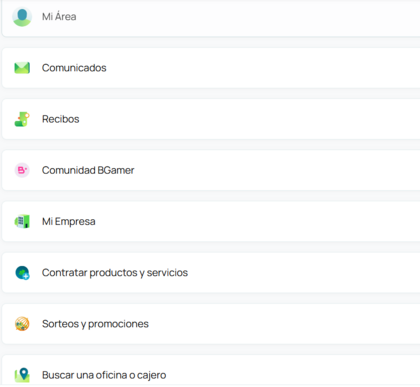Click the Recibos receipt icon
Image resolution: width=420 pixels, height=387 pixels.
22,119
